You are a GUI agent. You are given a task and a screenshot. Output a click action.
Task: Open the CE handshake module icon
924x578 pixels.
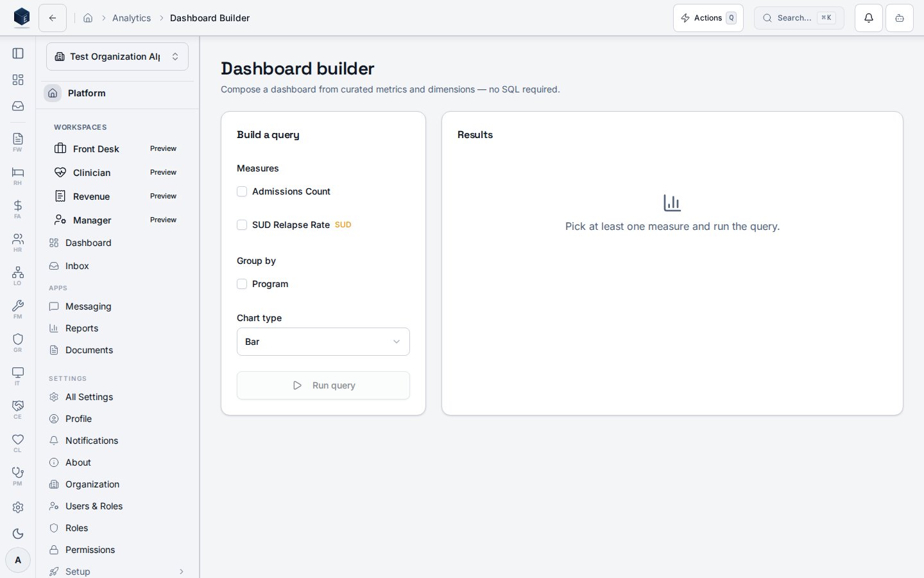tap(18, 409)
